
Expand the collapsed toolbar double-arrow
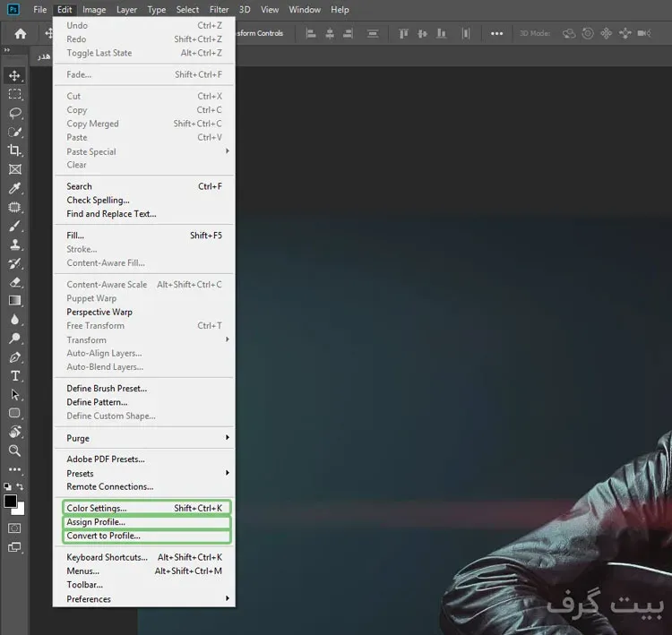tap(7, 50)
